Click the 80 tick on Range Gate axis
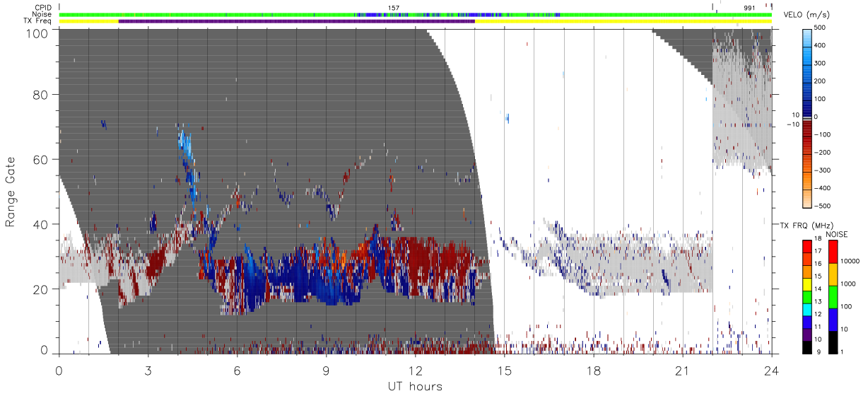The image size is (868, 401). tap(40, 95)
